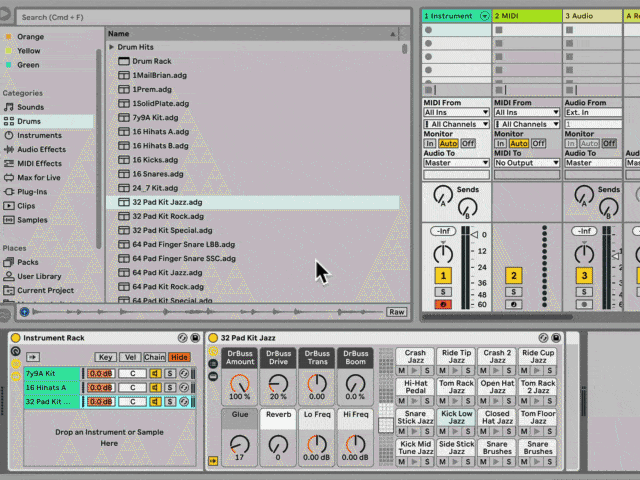The image size is (640, 480).
Task: Select 7y9A Kit.adg file
Action: point(155,117)
